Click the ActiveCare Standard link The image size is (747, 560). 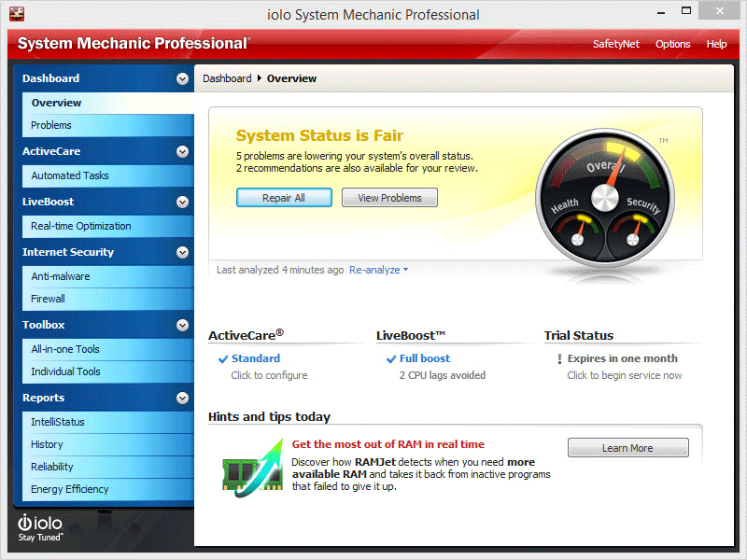[x=256, y=358]
